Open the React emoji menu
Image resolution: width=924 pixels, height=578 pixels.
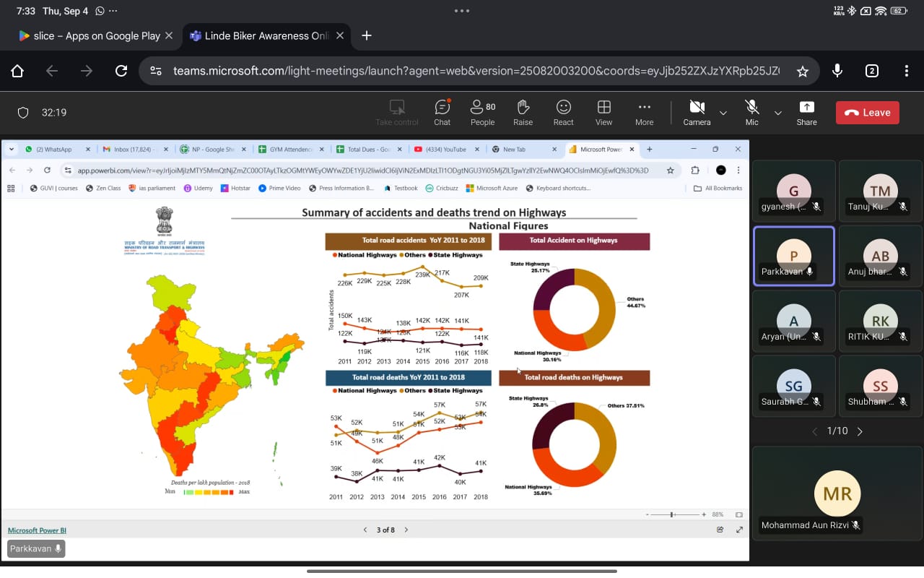pos(563,112)
